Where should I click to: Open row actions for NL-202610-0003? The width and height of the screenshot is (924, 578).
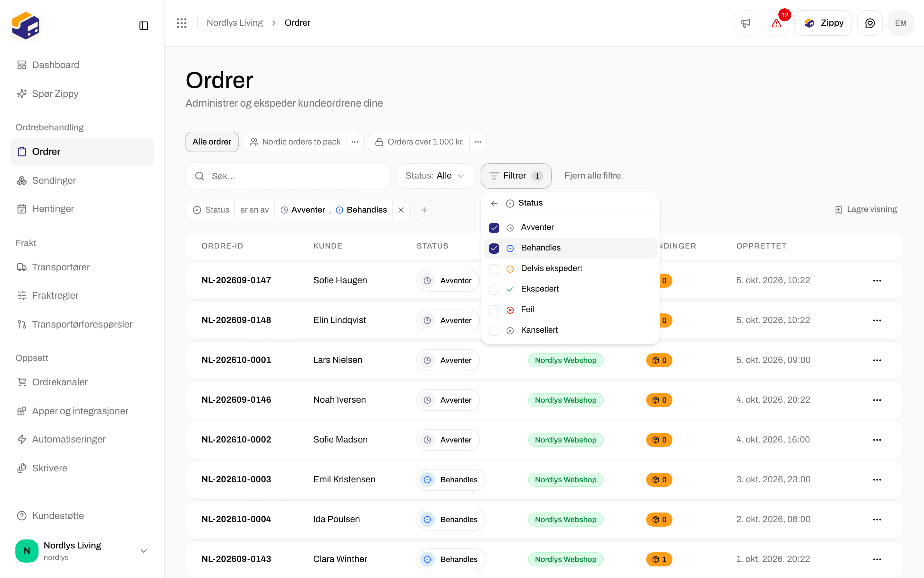pos(877,480)
